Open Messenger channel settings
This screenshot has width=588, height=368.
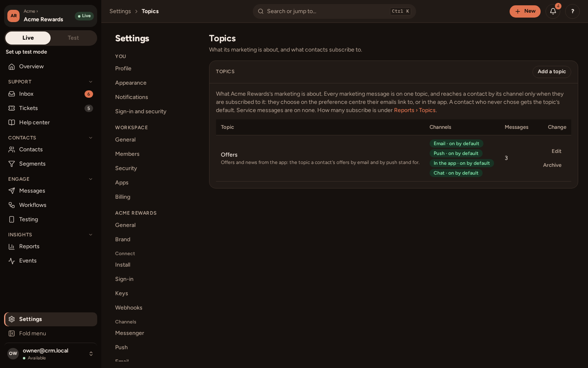coord(129,333)
